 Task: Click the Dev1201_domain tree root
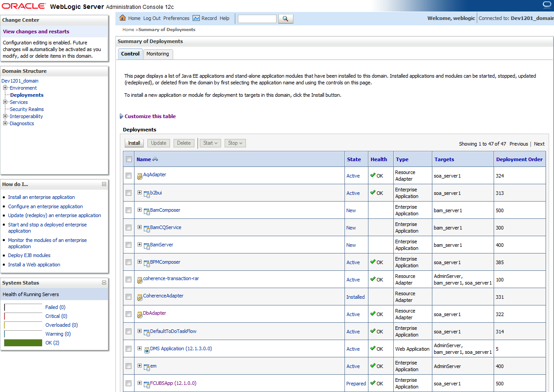point(20,81)
